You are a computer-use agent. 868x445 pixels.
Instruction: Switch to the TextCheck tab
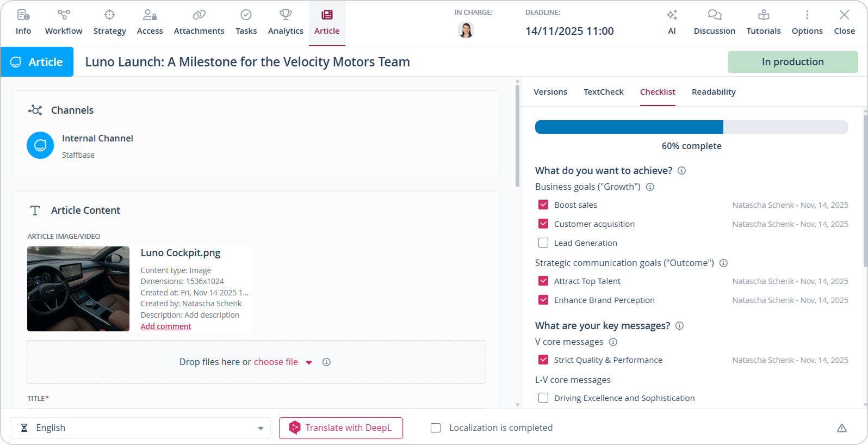(x=603, y=92)
